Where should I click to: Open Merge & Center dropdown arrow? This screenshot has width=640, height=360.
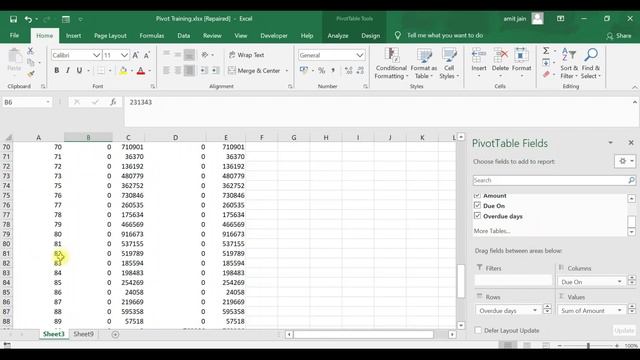click(287, 71)
